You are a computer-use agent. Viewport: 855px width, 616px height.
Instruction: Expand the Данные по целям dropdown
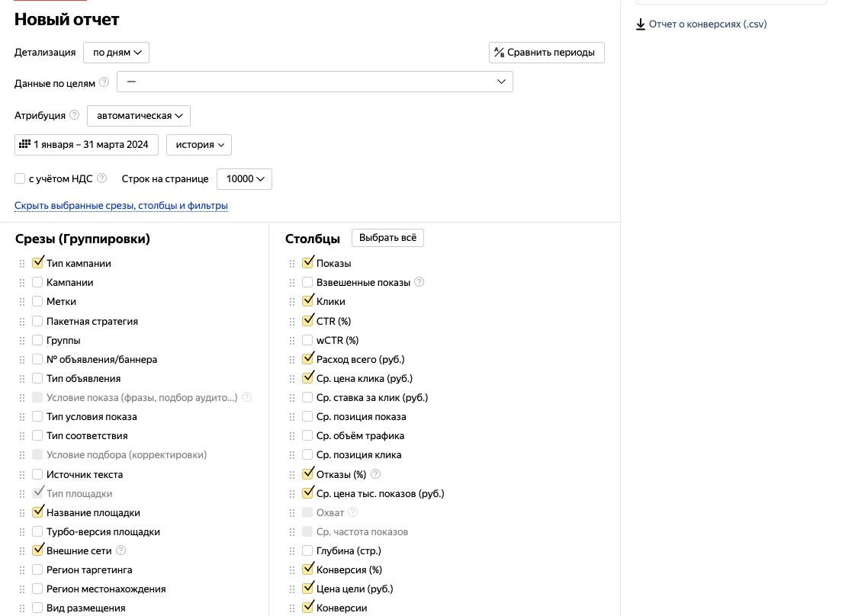314,82
